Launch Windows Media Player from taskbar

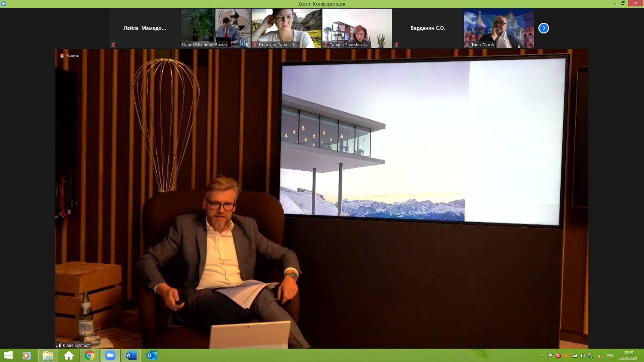click(27, 355)
